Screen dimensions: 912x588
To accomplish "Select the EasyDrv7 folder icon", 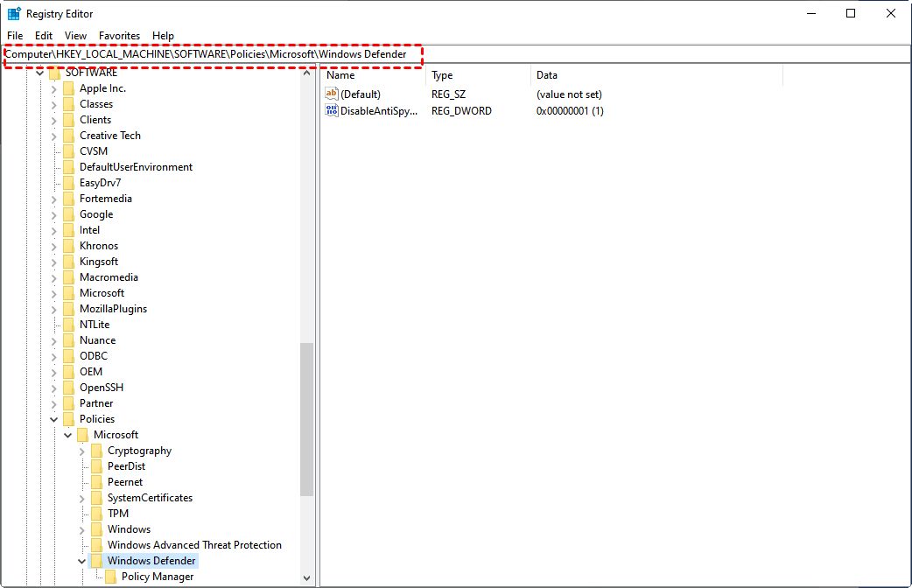I will 68,183.
